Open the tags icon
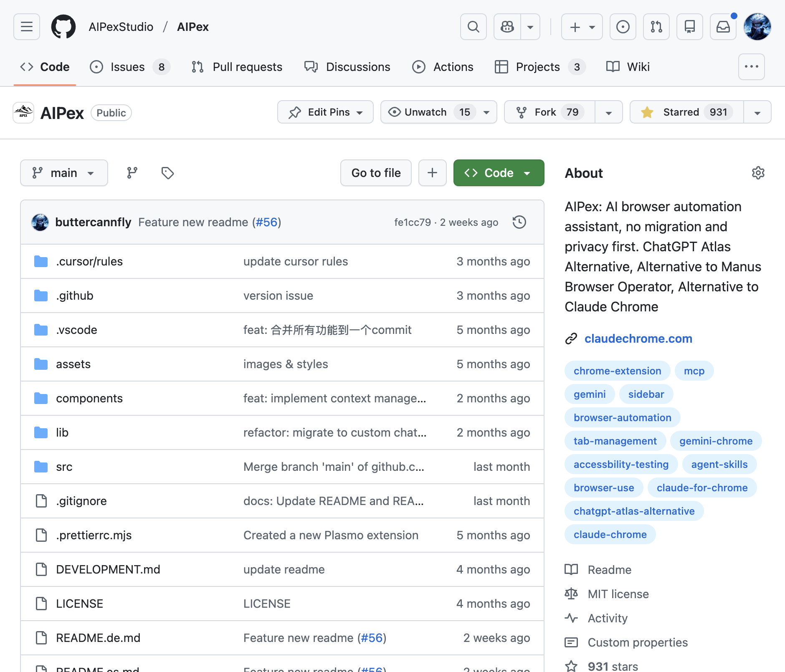 167,173
